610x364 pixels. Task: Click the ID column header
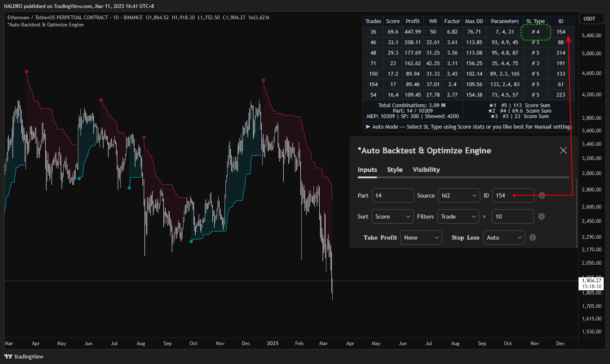[561, 21]
